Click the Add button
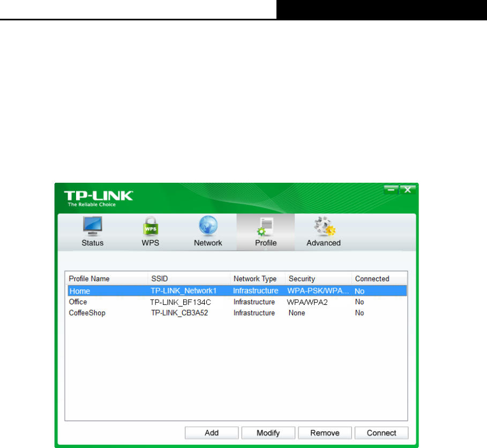The image size is (487, 448). click(212, 433)
